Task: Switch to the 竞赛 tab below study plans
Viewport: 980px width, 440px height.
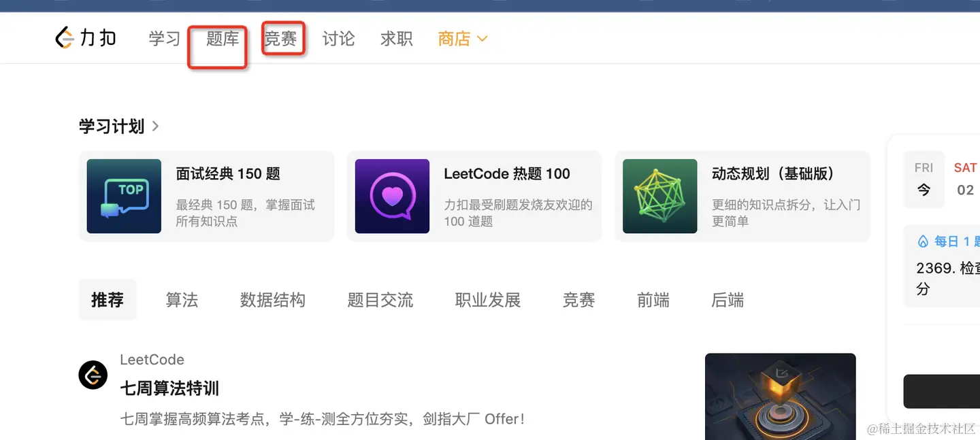Action: pyautogui.click(x=579, y=300)
